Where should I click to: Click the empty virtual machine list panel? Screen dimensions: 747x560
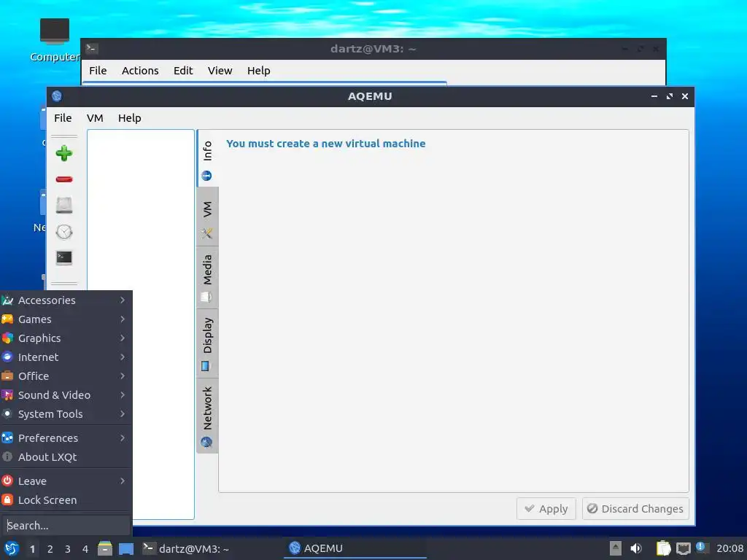[x=141, y=324]
